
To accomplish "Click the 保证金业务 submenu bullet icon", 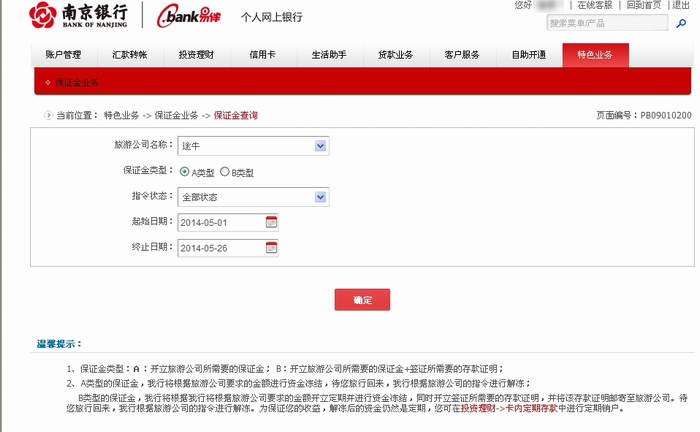I will click(x=47, y=82).
